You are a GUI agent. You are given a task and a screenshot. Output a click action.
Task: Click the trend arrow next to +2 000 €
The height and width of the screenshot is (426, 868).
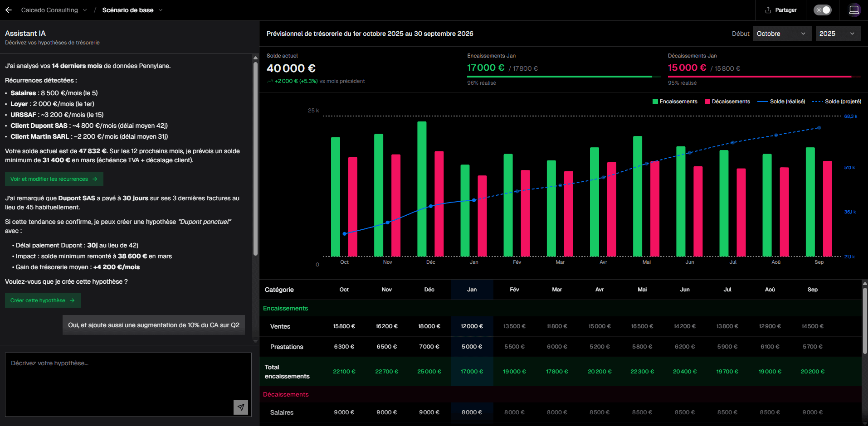click(269, 81)
